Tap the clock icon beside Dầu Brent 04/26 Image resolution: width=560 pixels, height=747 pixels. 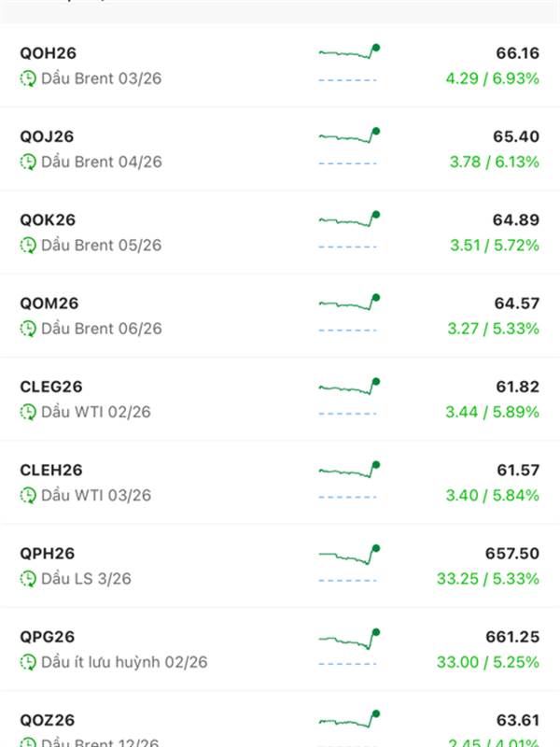coord(28,162)
